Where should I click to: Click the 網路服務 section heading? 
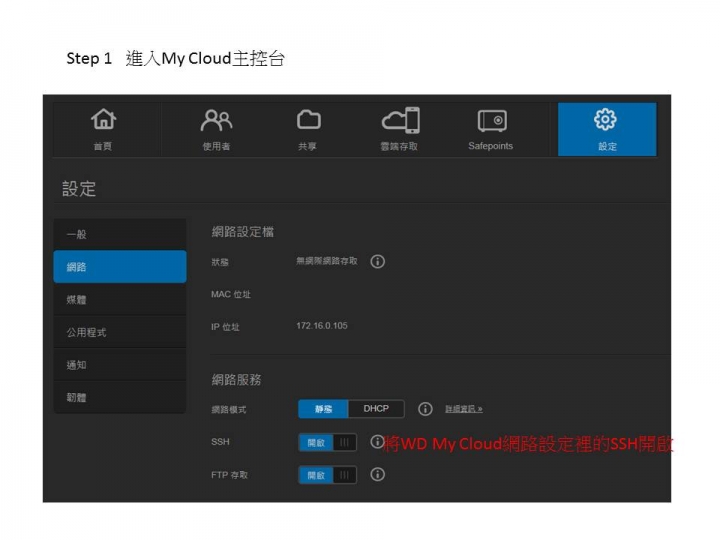236,380
